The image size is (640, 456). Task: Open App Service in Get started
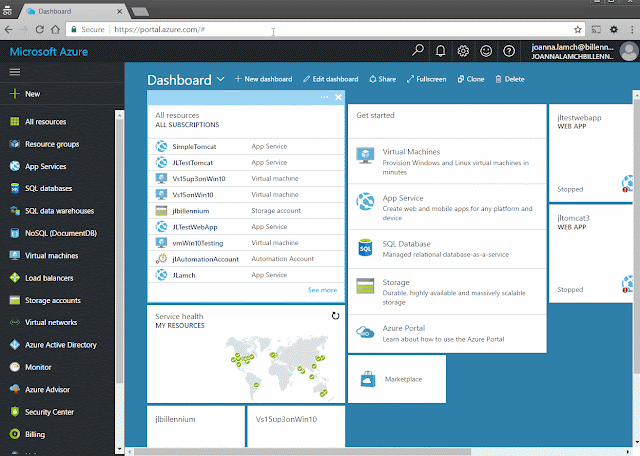[447, 207]
